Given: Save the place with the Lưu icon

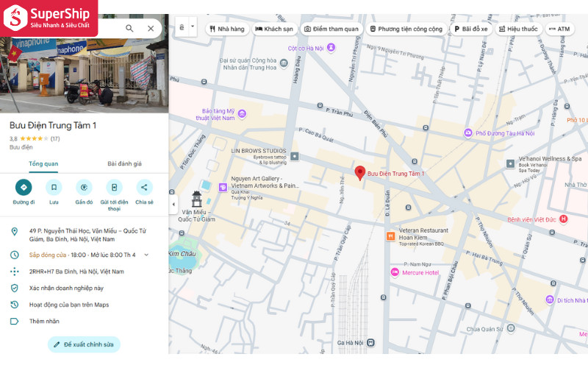Looking at the screenshot, I should 54,188.
